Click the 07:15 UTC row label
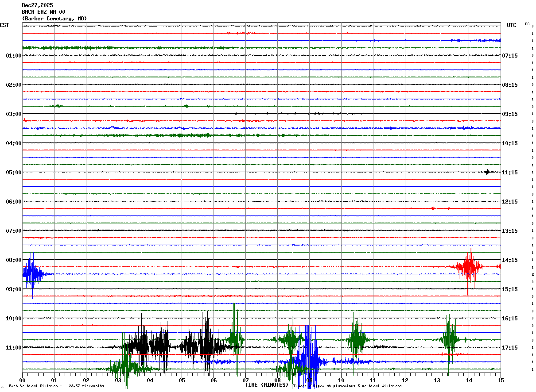The image size is (536, 392). (509, 56)
